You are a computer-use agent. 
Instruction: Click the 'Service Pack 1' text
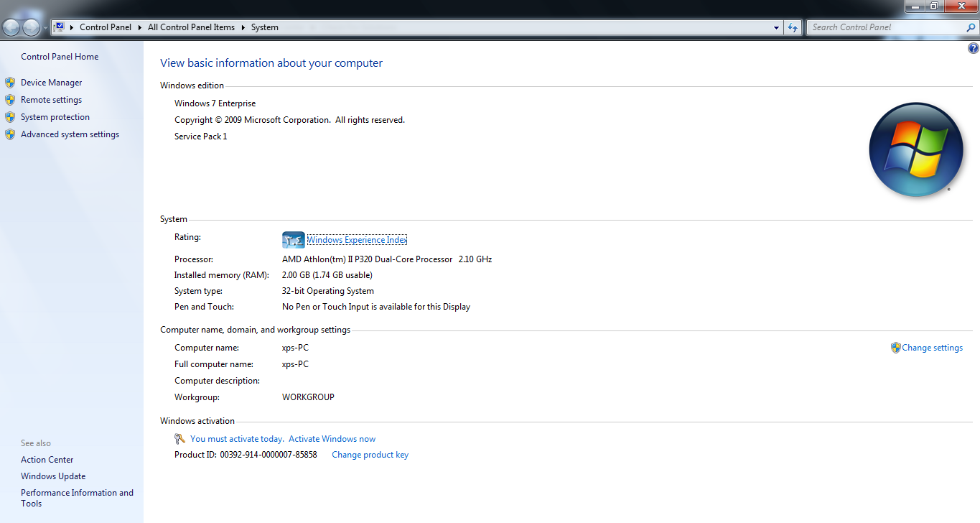coord(201,136)
